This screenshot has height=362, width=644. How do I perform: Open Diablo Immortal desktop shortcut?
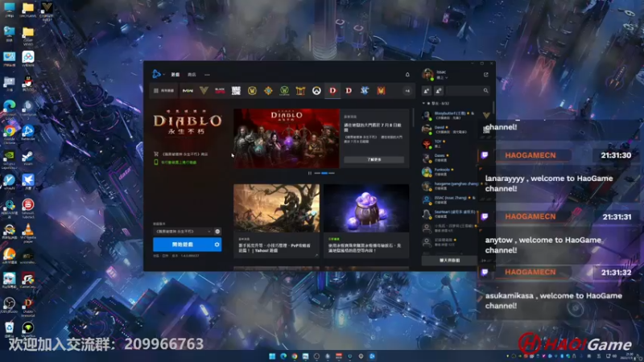[28, 307]
